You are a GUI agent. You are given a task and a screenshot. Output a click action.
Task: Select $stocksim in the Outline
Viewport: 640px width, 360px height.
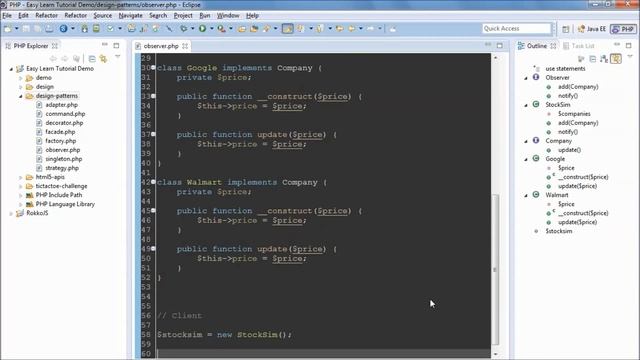tap(559, 231)
